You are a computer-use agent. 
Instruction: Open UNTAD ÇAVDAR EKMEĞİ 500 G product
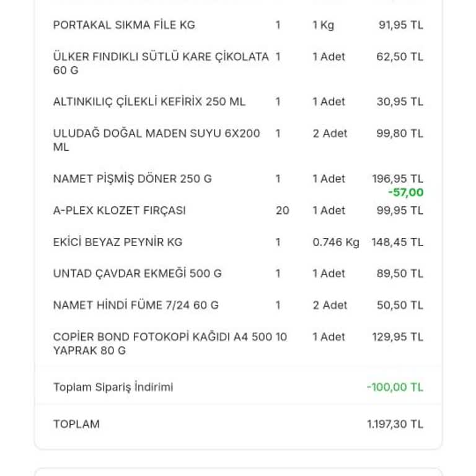click(137, 274)
